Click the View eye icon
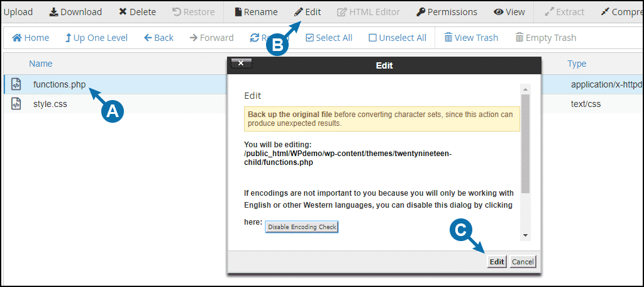644x287 pixels. pos(498,12)
